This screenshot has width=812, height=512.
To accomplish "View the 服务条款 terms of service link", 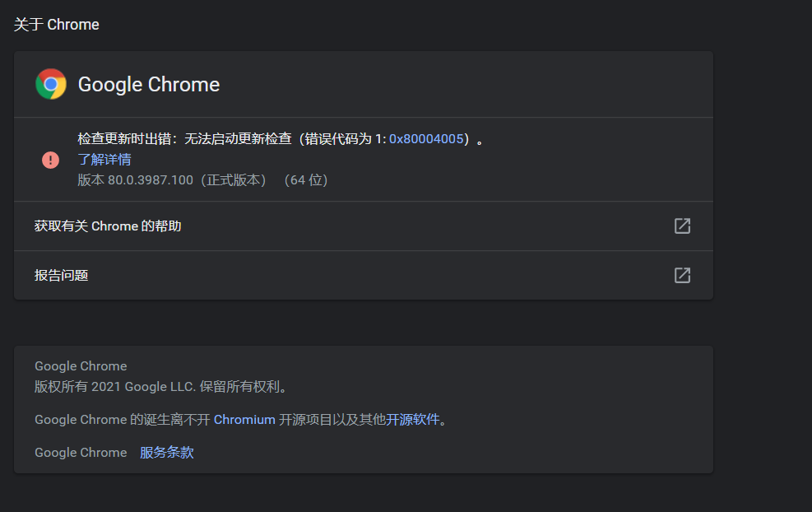I will click(x=166, y=452).
